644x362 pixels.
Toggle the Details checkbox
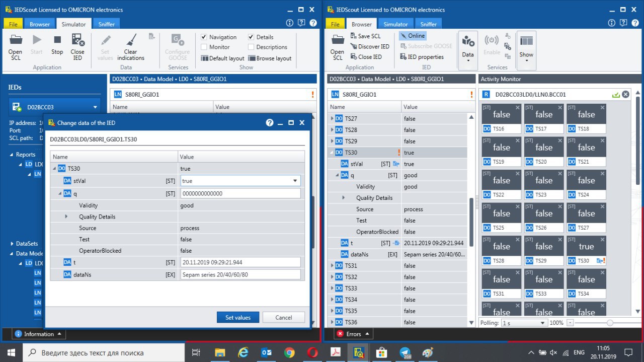(x=251, y=37)
